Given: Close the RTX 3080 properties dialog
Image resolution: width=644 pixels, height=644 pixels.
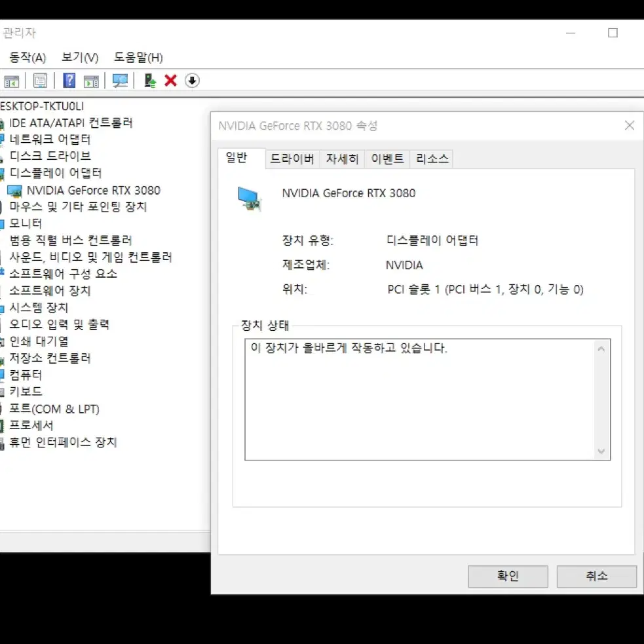Looking at the screenshot, I should [x=629, y=126].
